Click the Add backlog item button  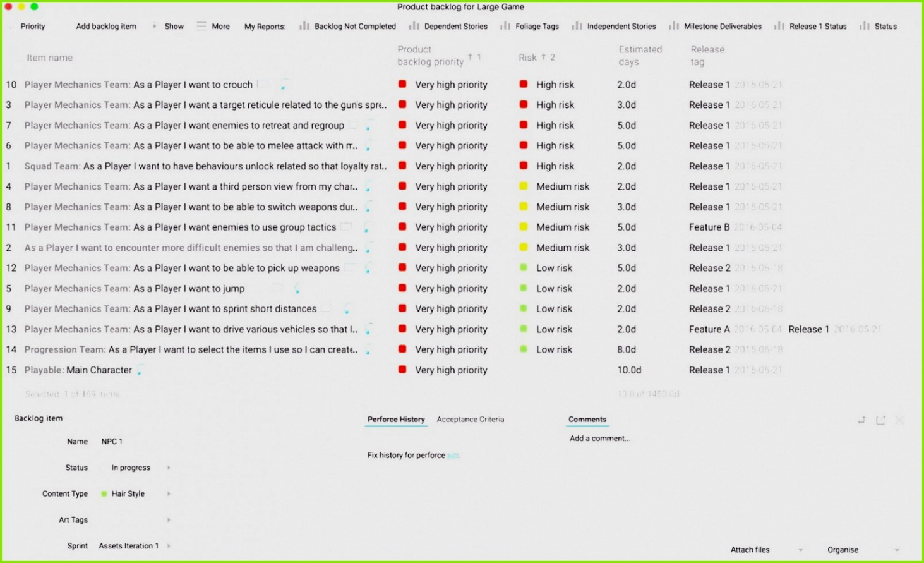pyautogui.click(x=106, y=26)
